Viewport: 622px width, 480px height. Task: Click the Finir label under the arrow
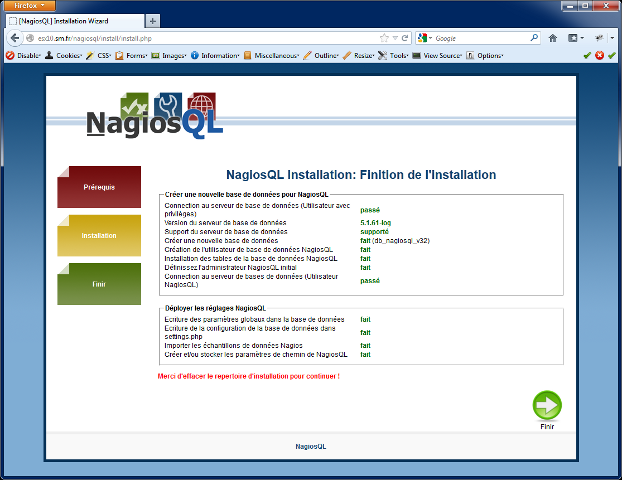tap(547, 426)
